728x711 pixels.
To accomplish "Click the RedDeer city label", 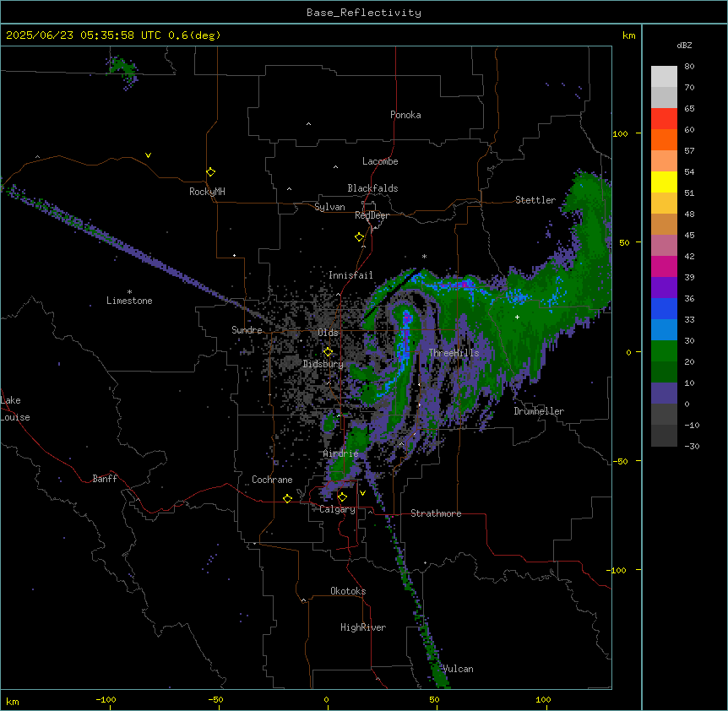I will 372,215.
